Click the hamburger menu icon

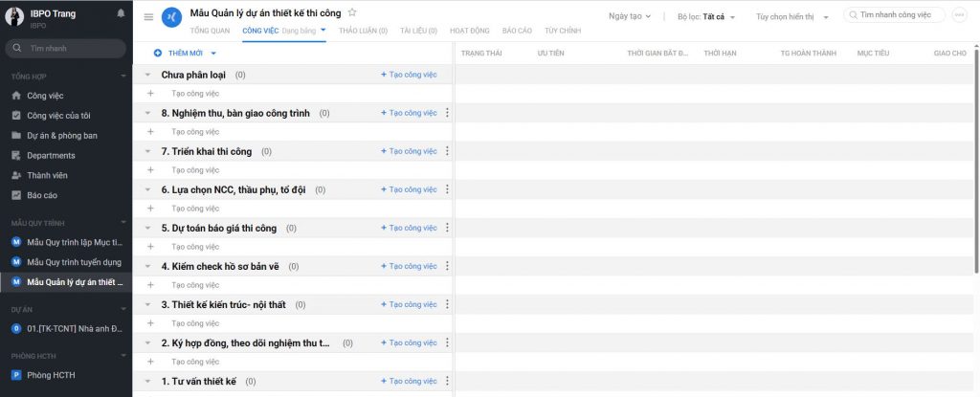point(148,17)
